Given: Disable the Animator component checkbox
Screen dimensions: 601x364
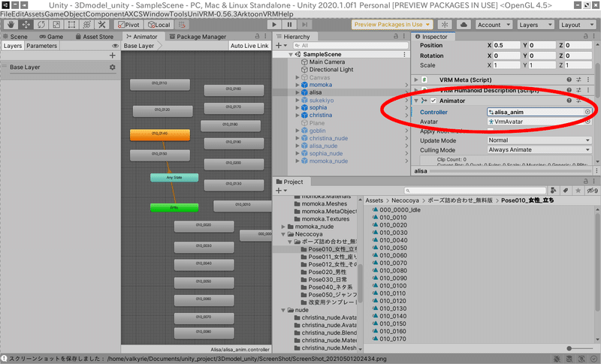Looking at the screenshot, I should tap(433, 101).
